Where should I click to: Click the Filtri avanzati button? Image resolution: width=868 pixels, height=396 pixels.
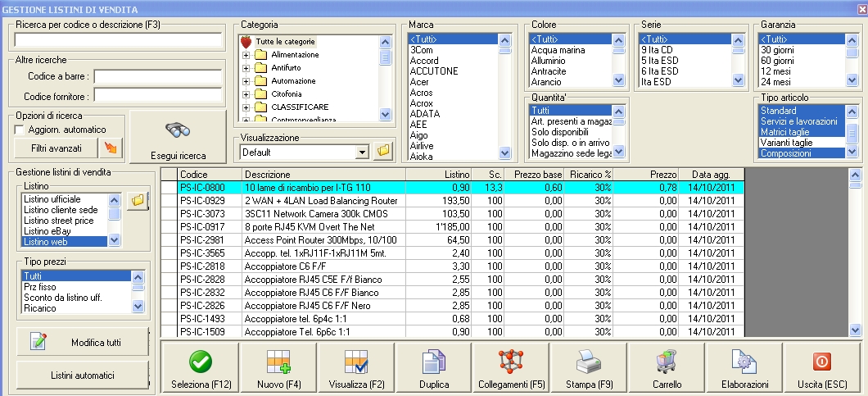pos(56,148)
